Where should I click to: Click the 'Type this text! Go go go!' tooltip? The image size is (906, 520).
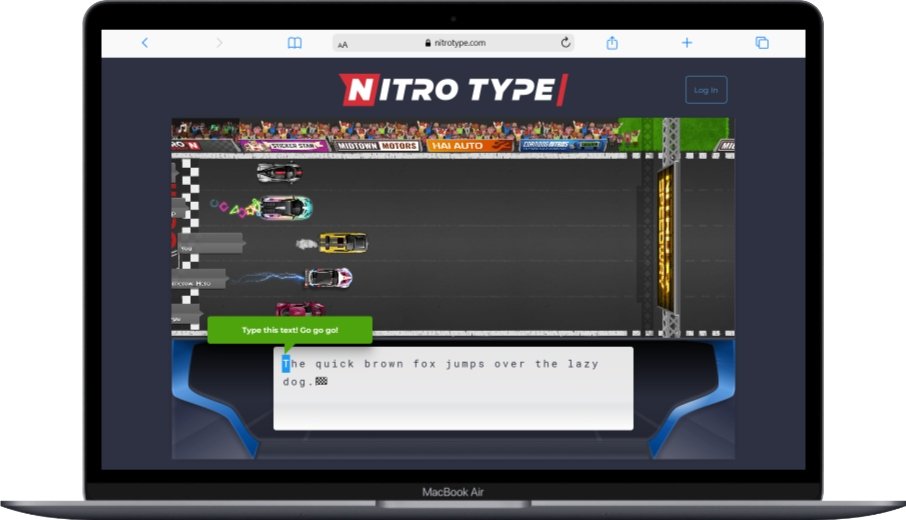click(290, 330)
